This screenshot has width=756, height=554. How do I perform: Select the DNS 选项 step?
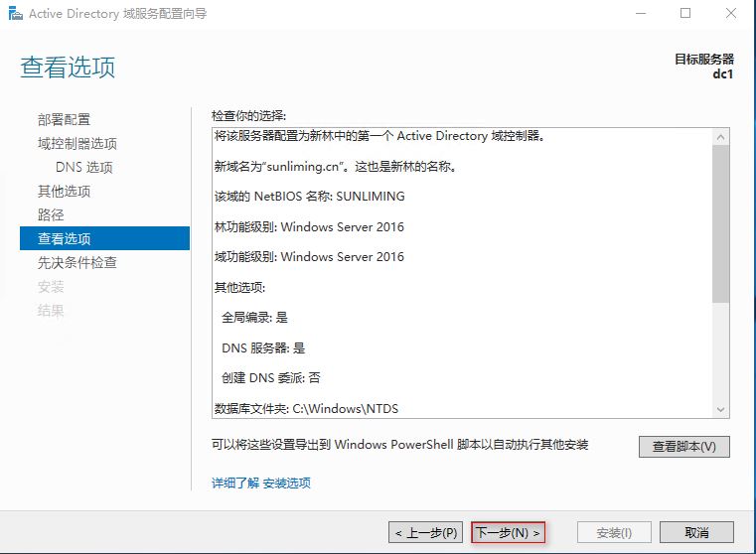point(83,167)
